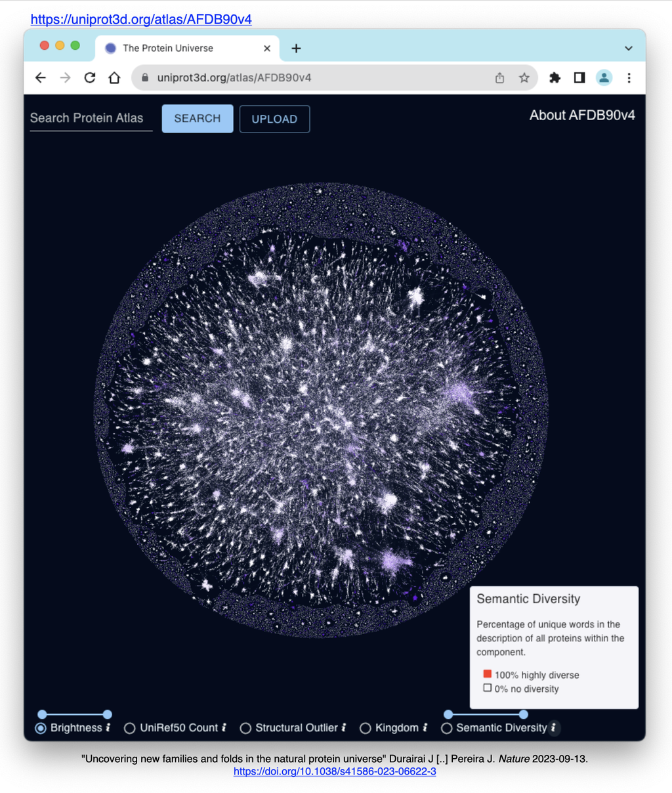The height and width of the screenshot is (793, 672).
Task: Open the user profile avatar
Action: pos(604,77)
